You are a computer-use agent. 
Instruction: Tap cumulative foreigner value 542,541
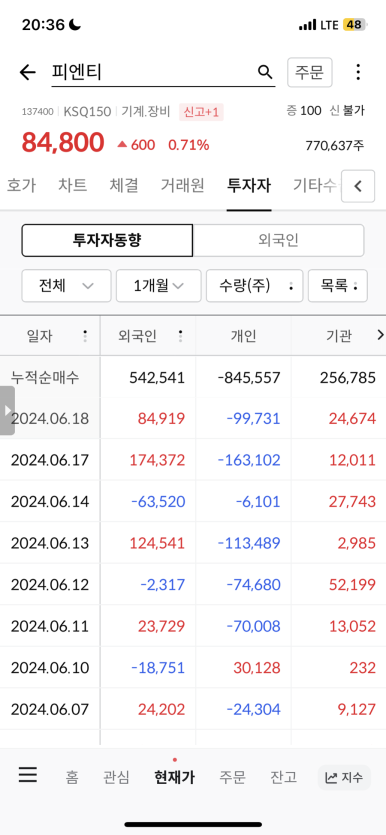[x=157, y=378]
